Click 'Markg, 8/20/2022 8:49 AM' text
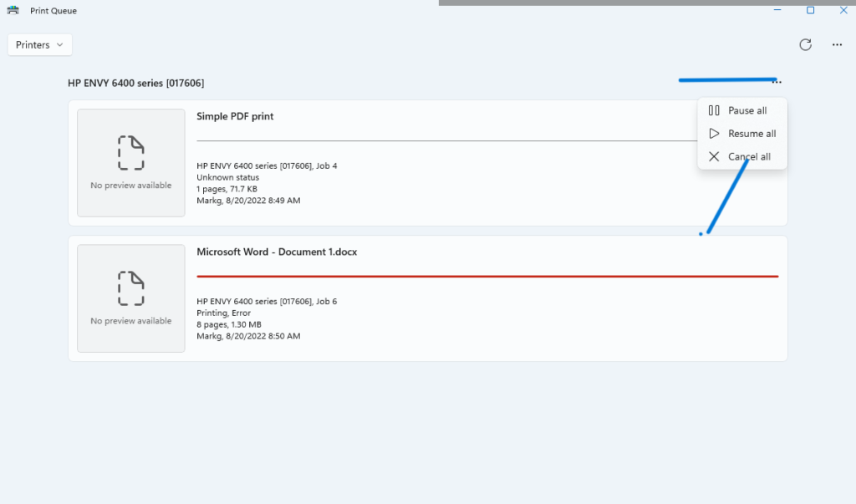The width and height of the screenshot is (856, 504). (x=248, y=201)
